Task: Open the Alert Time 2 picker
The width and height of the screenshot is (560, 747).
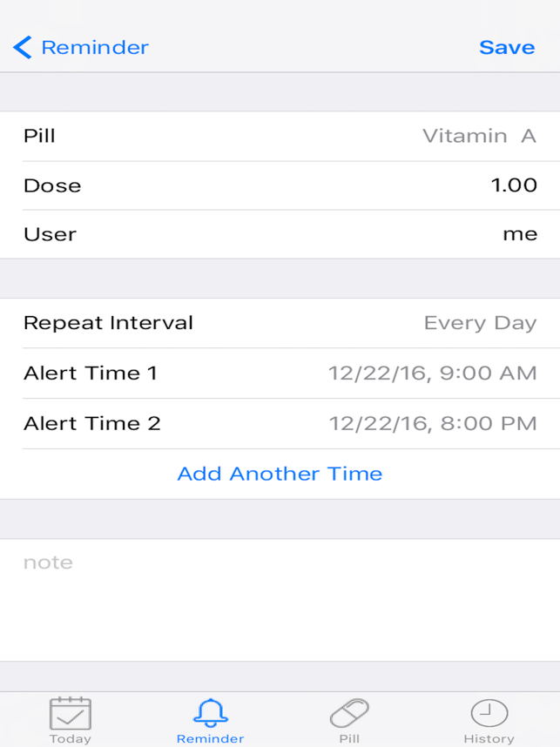Action: click(280, 423)
